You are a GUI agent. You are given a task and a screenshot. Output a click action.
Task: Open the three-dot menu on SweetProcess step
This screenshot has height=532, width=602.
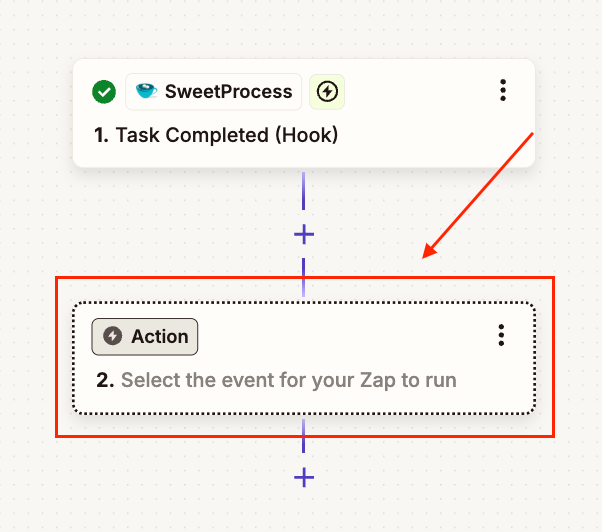click(x=502, y=91)
